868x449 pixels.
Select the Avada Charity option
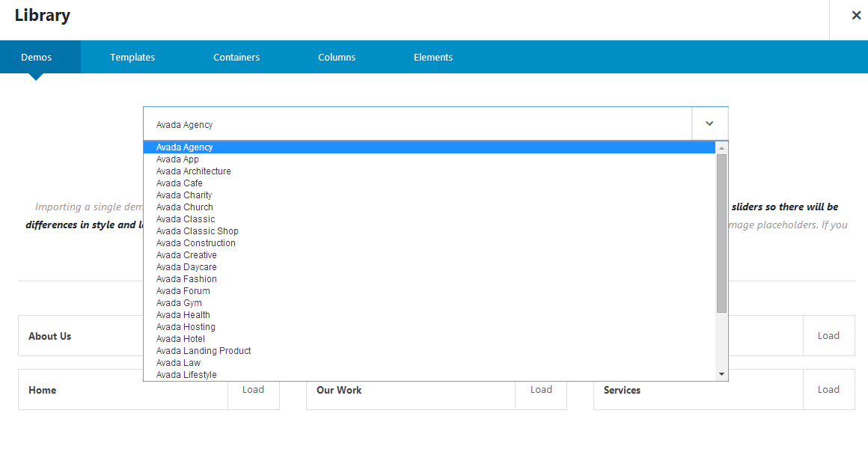[x=430, y=195]
